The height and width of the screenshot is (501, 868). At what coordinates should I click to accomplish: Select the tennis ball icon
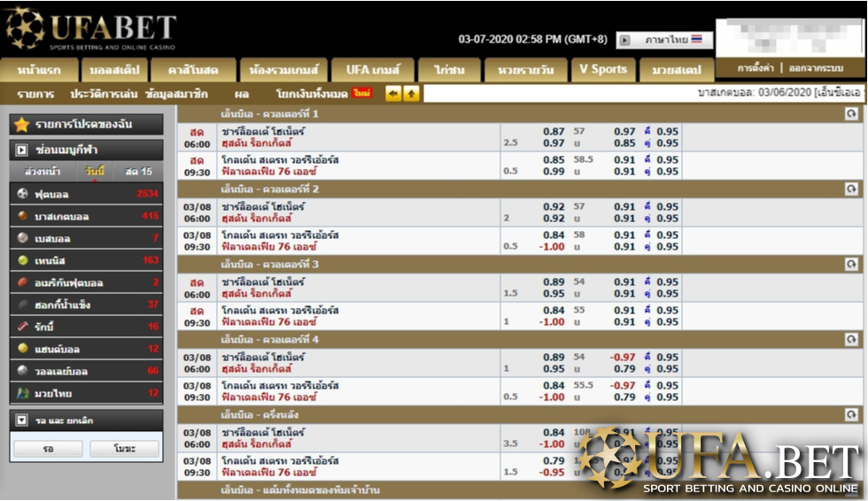tap(23, 260)
